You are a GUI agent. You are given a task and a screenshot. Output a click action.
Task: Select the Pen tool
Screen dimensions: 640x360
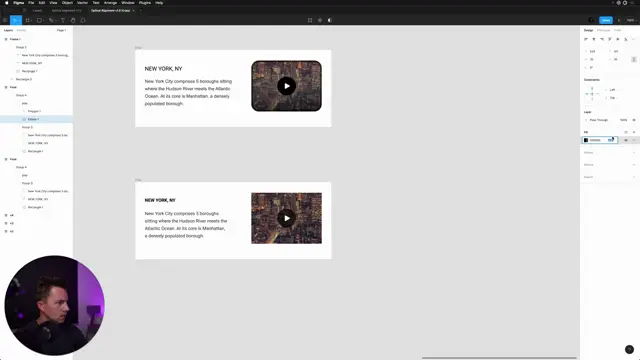coord(51,20)
